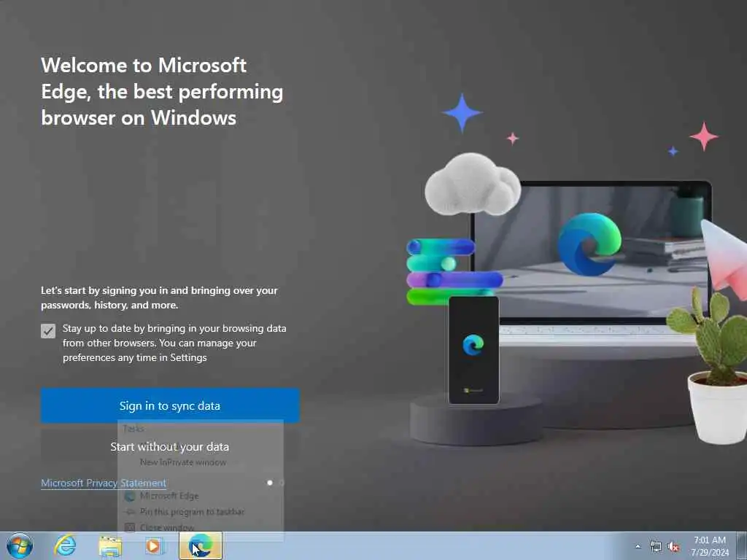Screen dimensions: 747x560
Task: Select the first page indicator dot
Action: point(270,483)
